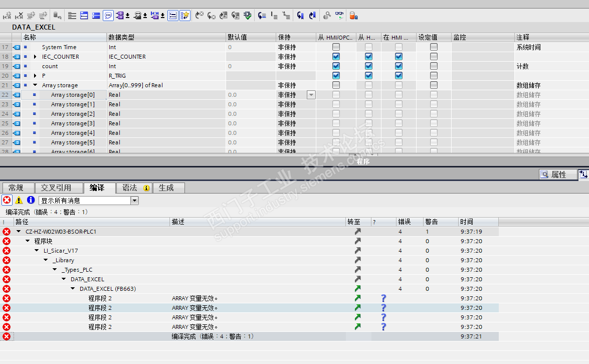Toggle the error filter red X icon
589x364 pixels.
(7, 200)
